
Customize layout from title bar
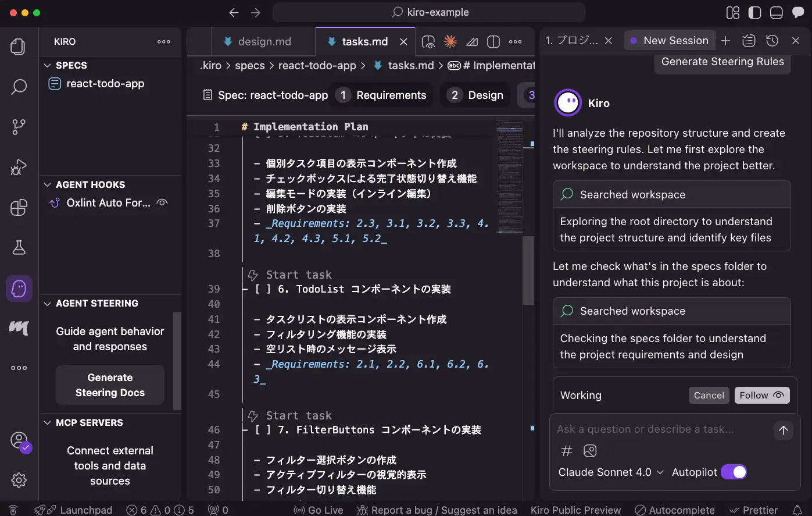point(733,12)
